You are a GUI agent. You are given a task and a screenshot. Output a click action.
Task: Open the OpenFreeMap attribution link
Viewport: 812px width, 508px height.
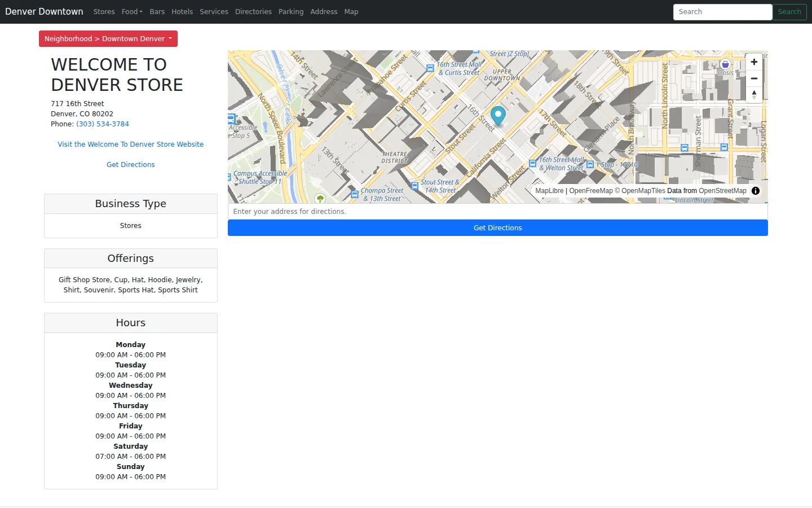[x=591, y=191]
